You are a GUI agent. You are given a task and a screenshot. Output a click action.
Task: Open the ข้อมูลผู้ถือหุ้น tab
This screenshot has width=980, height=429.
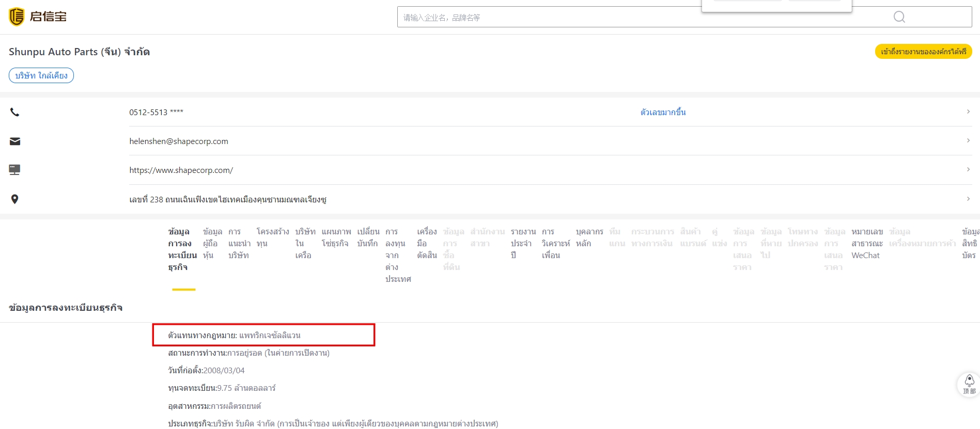point(212,243)
